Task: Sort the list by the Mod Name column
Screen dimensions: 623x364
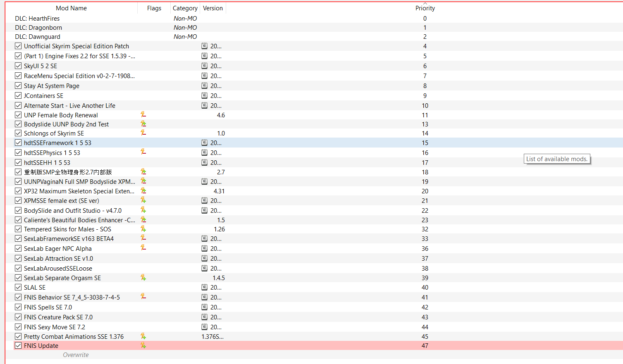Action: [x=71, y=8]
